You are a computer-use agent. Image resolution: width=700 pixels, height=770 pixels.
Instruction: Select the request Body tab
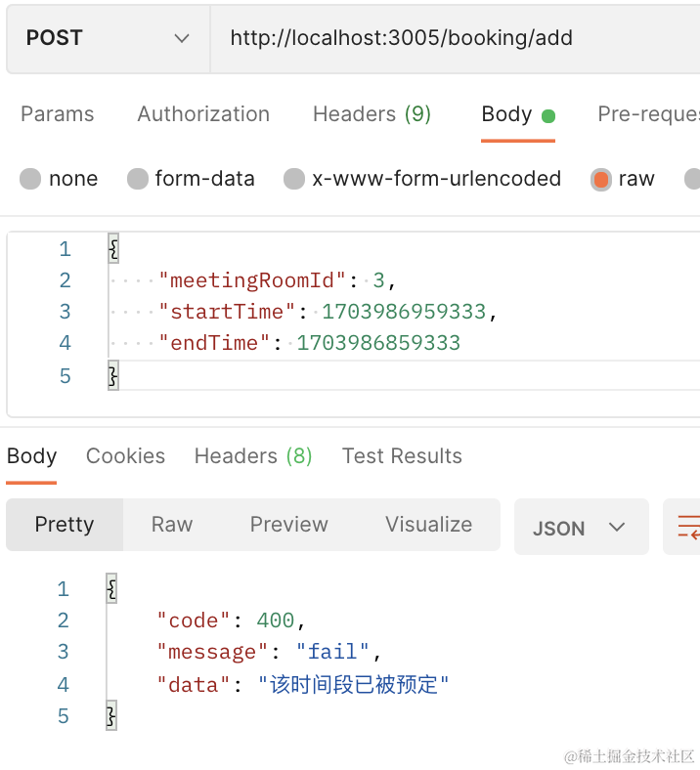tap(507, 114)
